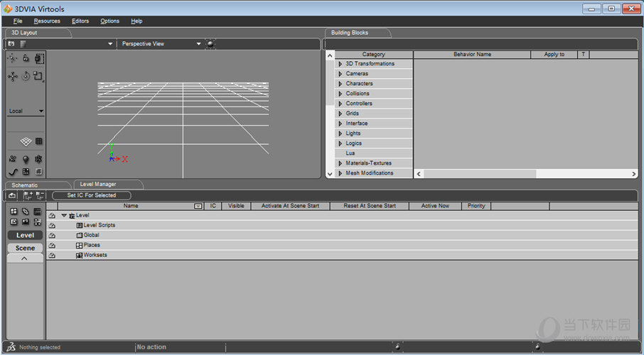The width and height of the screenshot is (644, 355).
Task: Choose the Scale tool
Action: [x=38, y=76]
